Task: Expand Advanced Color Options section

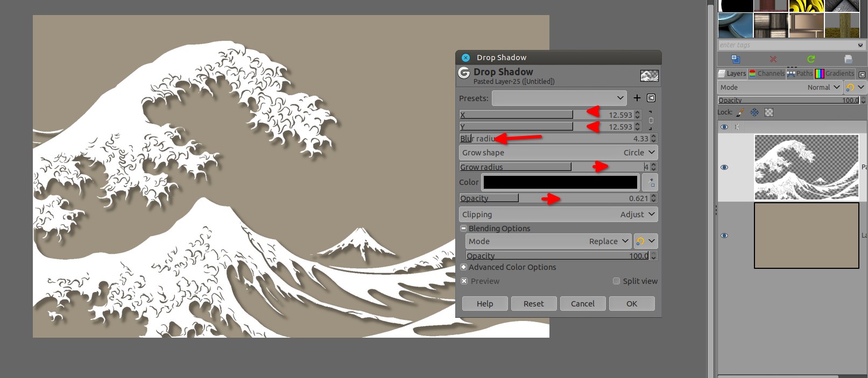Action: pyautogui.click(x=463, y=267)
